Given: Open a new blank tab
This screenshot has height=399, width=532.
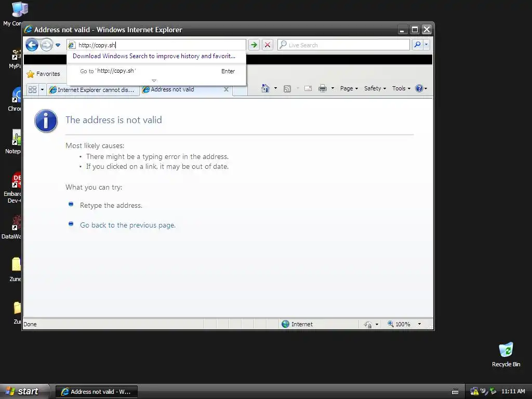Looking at the screenshot, I should point(240,90).
